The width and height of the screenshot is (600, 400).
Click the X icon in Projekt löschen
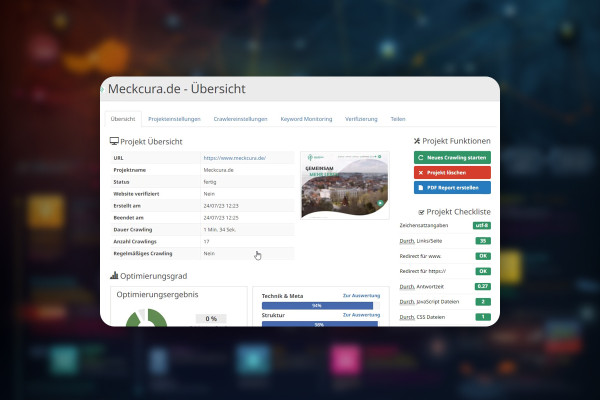pos(421,173)
